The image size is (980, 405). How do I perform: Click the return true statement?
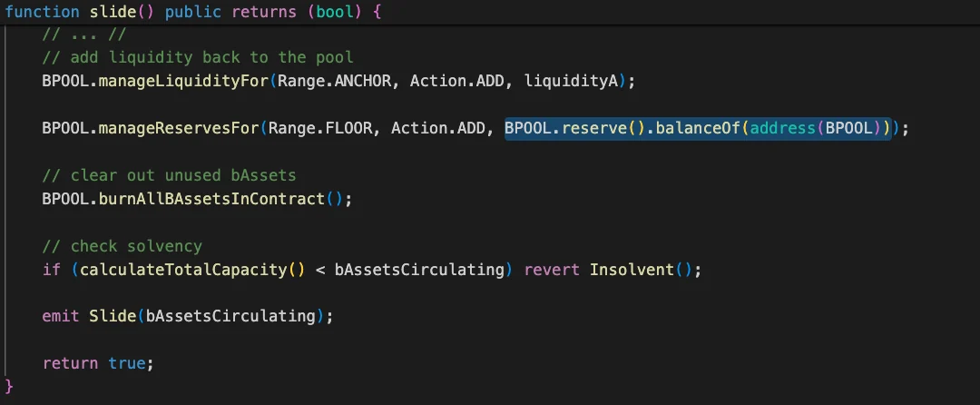point(97,363)
